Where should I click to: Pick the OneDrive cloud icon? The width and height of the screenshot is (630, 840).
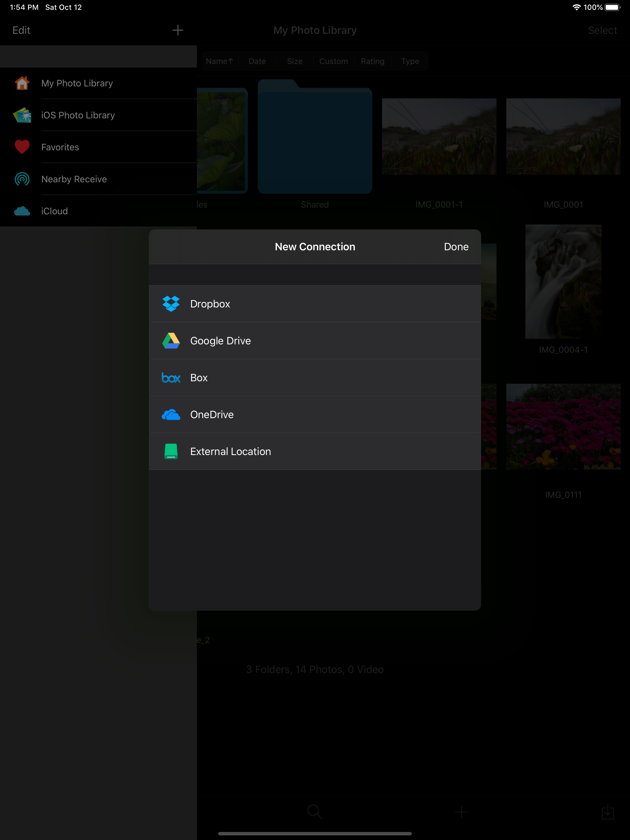(x=171, y=414)
